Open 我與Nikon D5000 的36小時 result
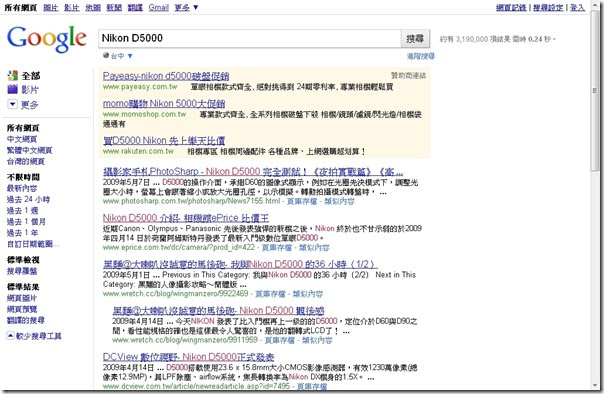 tap(240, 264)
